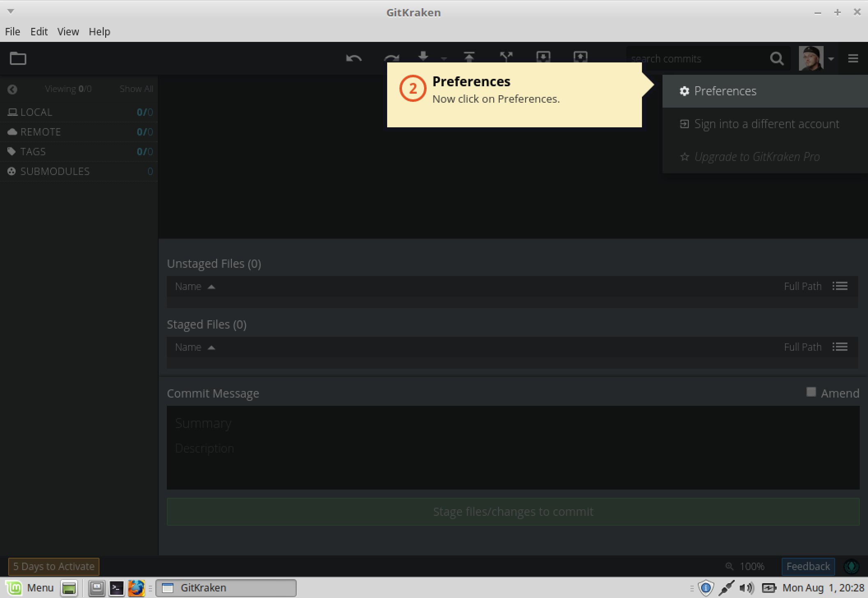Click the Unstaged Files (0) heading
The image size is (868, 598).
click(214, 263)
